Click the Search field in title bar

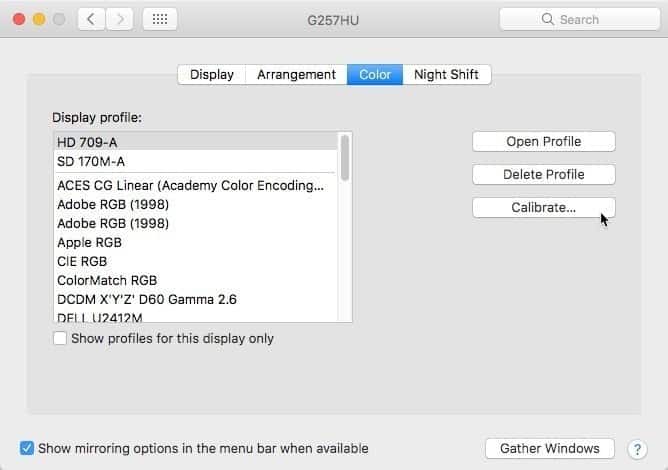(x=579, y=19)
